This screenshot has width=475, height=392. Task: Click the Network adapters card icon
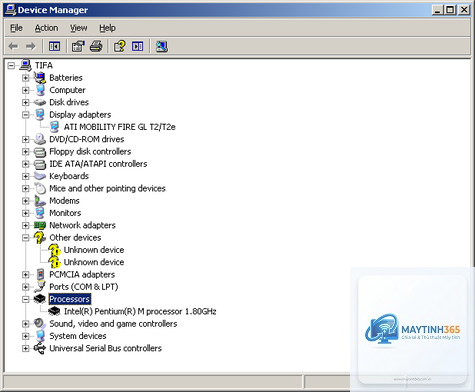click(x=40, y=225)
